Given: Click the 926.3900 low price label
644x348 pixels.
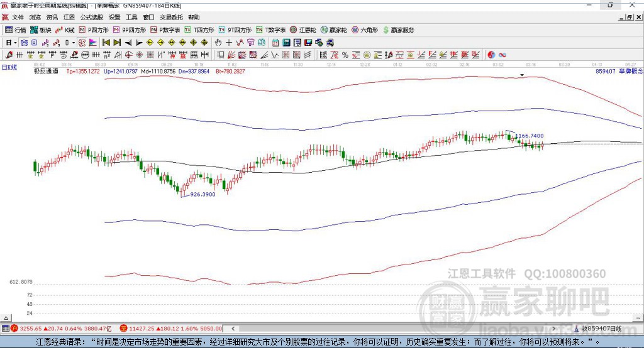Looking at the screenshot, I should 203,194.
